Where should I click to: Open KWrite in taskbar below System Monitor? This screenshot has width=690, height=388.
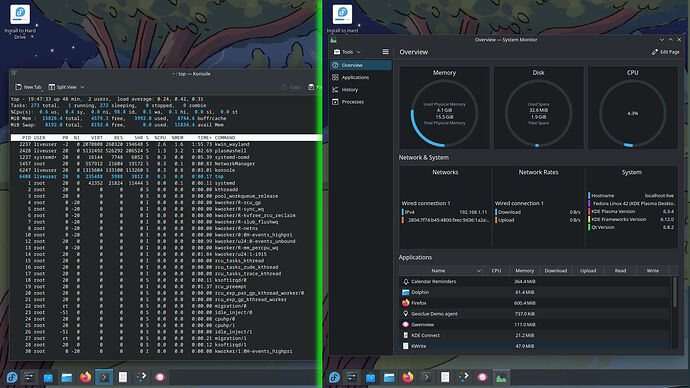click(445, 377)
